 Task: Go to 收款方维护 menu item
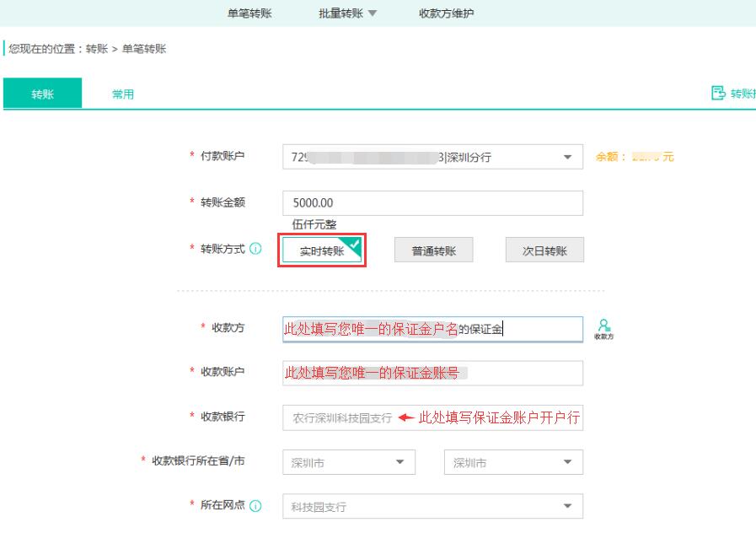(x=446, y=13)
